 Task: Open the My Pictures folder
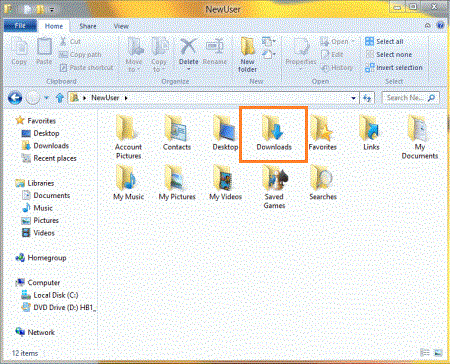coord(177,183)
